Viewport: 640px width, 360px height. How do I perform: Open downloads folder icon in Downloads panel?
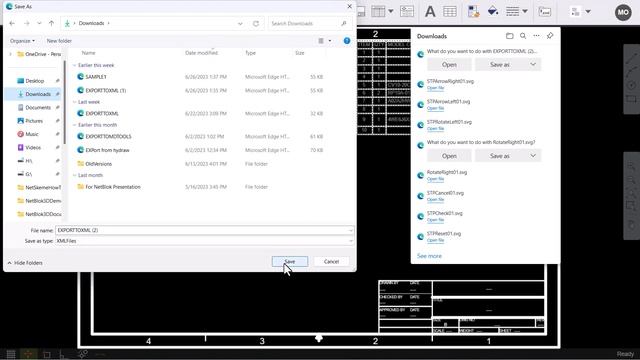(x=509, y=36)
